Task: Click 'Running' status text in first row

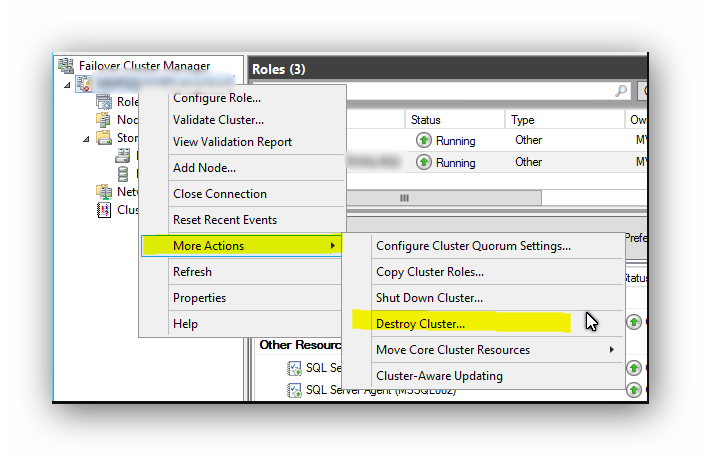Action: (x=456, y=141)
